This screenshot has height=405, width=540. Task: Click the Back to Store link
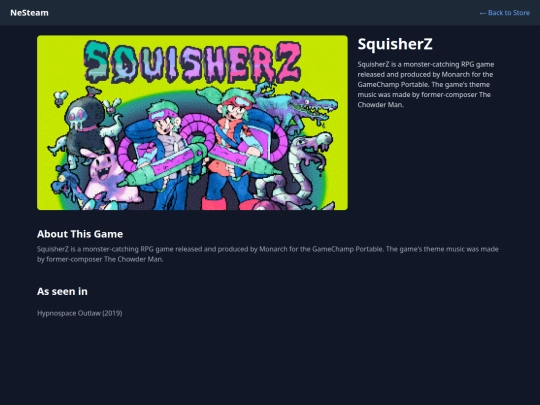tap(505, 13)
